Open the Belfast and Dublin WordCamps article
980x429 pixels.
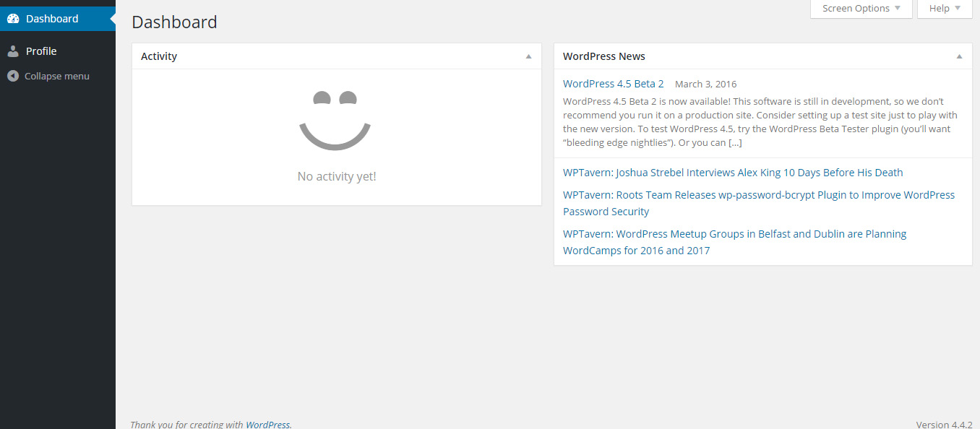tap(734, 242)
